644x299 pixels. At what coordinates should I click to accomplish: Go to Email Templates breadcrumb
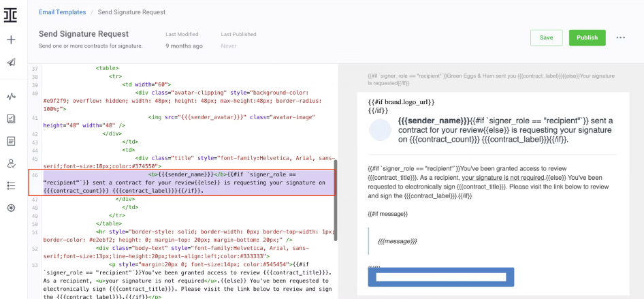click(63, 12)
